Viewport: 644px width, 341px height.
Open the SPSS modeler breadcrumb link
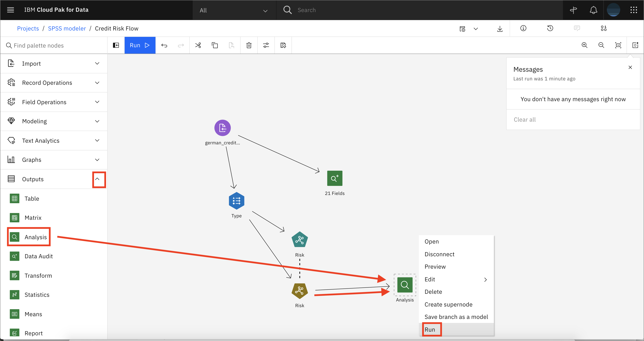point(67,28)
